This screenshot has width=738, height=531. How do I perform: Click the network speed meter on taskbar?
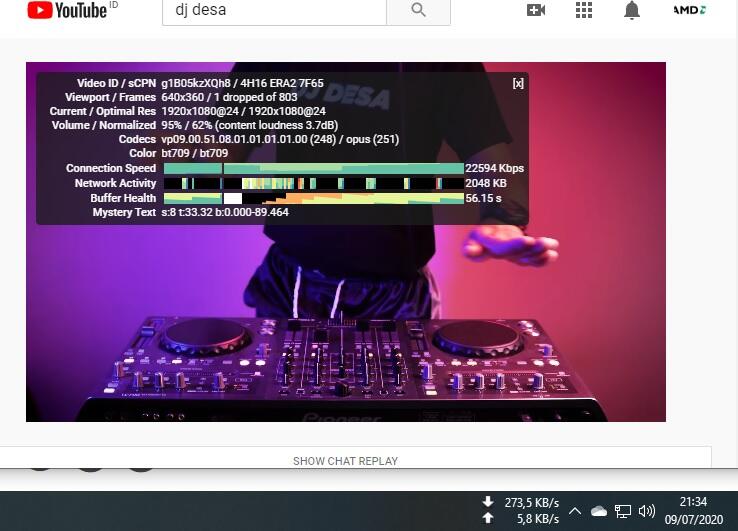point(521,510)
